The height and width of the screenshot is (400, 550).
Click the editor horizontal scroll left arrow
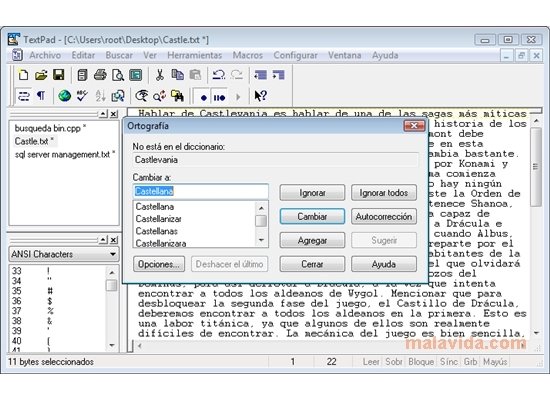coord(140,346)
